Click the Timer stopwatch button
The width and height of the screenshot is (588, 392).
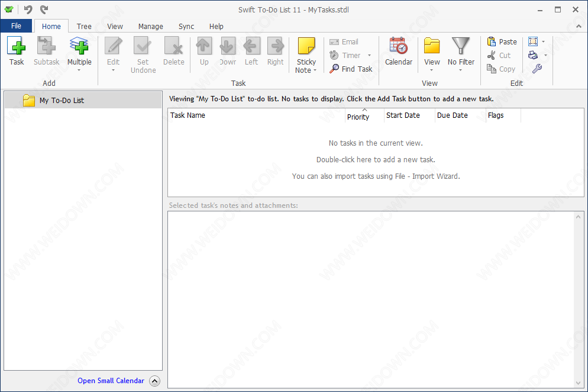345,55
